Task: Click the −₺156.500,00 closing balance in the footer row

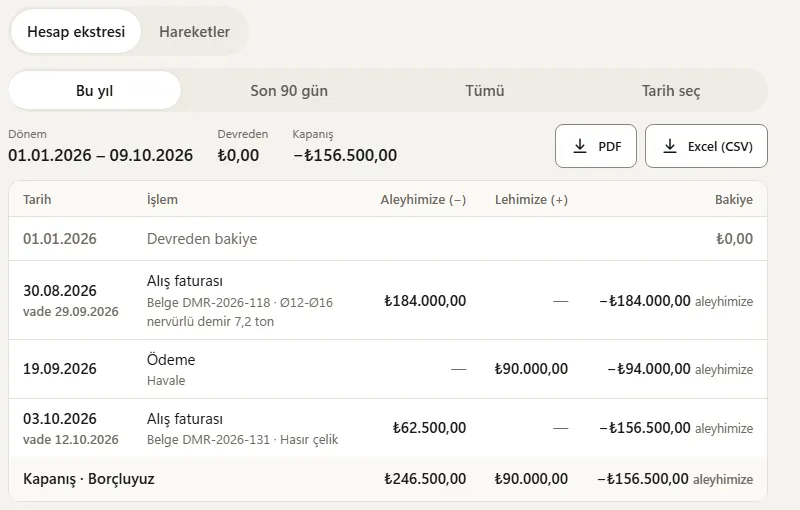Action: [x=675, y=479]
